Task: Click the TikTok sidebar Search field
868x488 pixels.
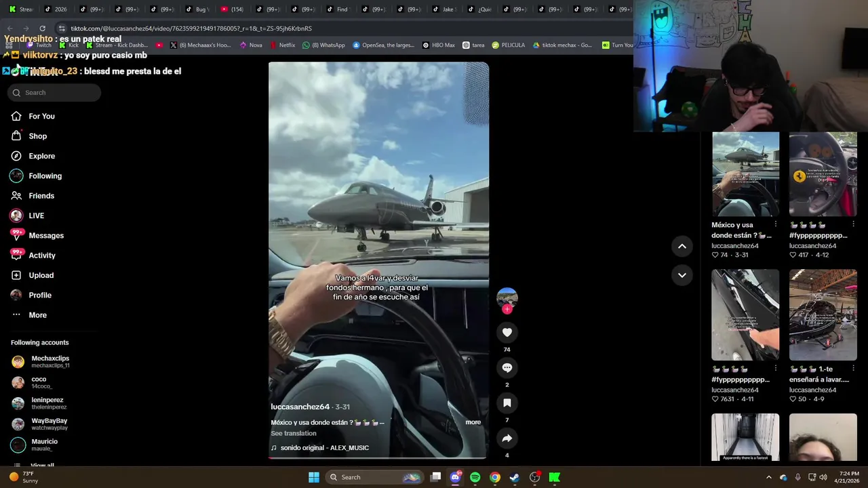Action: (x=54, y=93)
